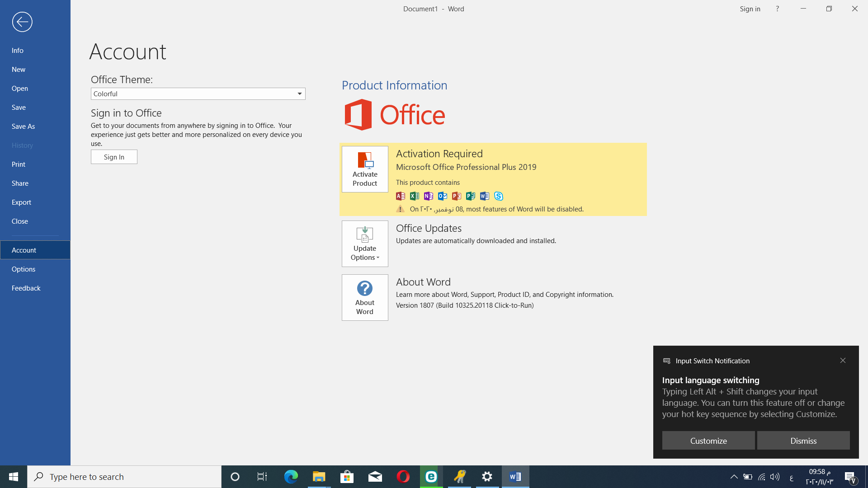Launch Microsoft Edge from the taskbar
Image resolution: width=868 pixels, height=488 pixels.
291,477
